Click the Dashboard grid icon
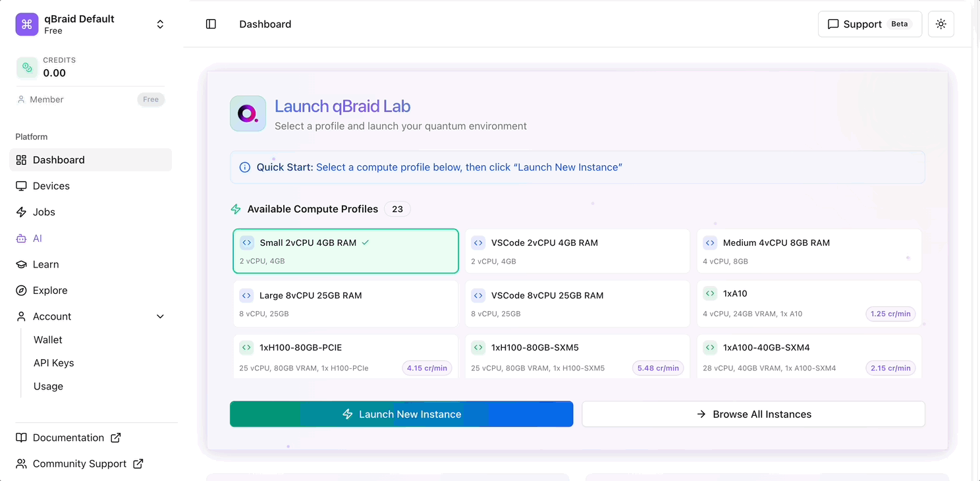The image size is (980, 481). tap(21, 160)
